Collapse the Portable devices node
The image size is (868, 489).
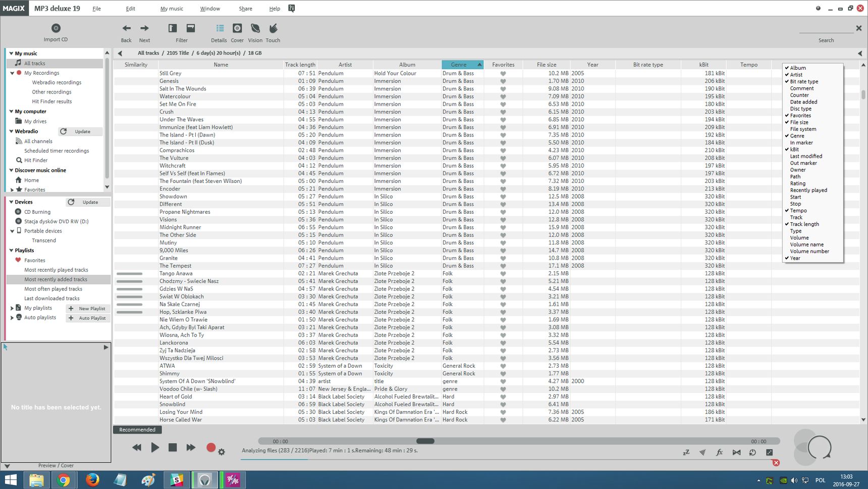12,231
